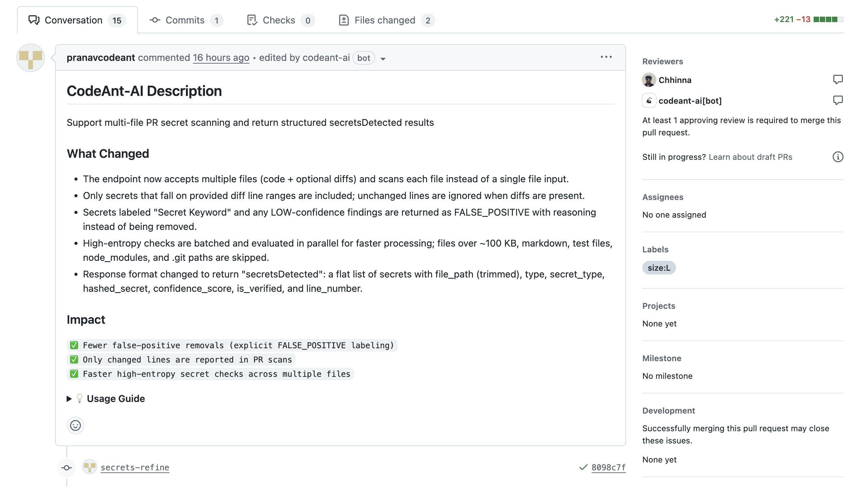Click the size:L label badge
This screenshot has height=487, width=868.
[659, 268]
